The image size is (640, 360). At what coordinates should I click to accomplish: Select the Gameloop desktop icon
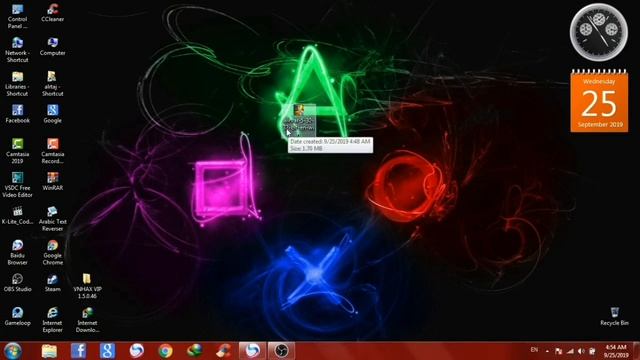pos(18,316)
